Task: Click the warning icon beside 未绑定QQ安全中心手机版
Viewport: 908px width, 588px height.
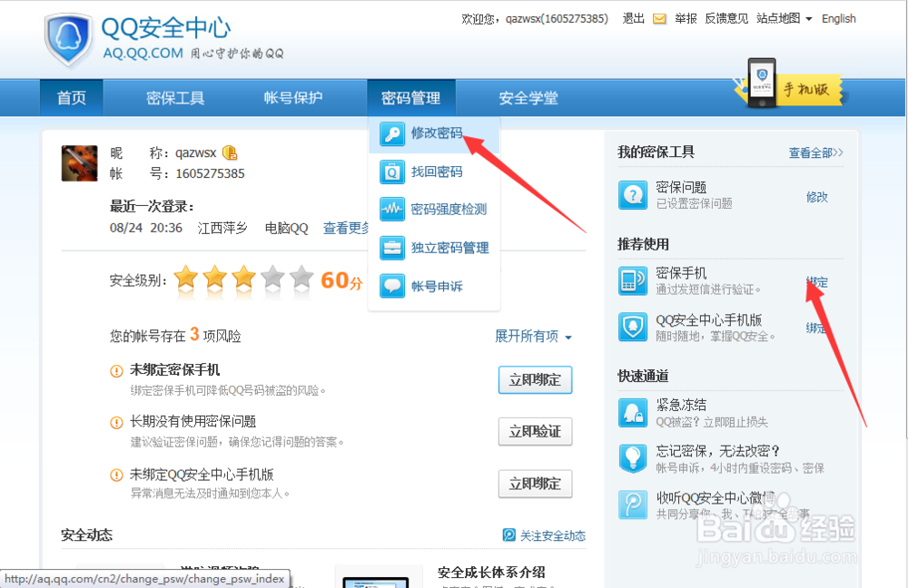Action: (116, 475)
